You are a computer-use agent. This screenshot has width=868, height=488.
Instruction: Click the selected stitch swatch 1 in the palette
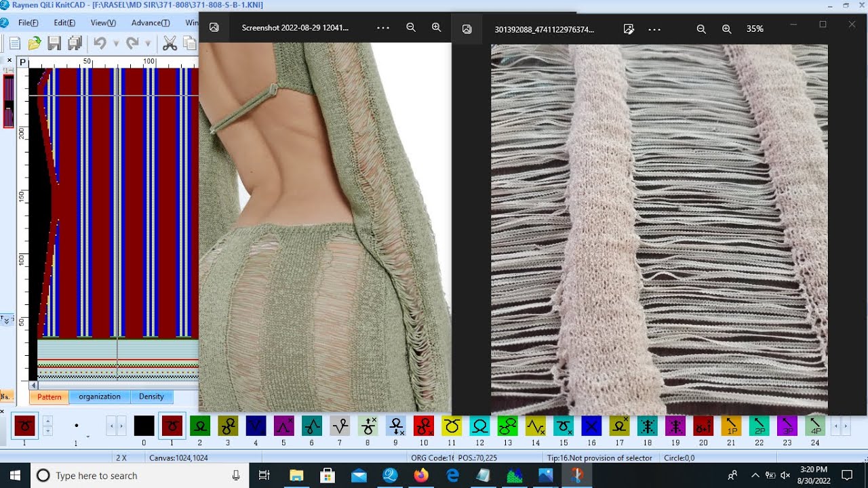(x=172, y=426)
